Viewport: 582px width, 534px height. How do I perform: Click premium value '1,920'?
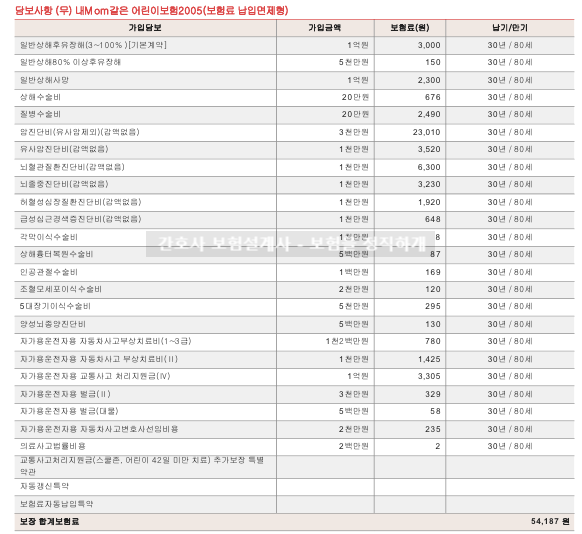coord(429,202)
